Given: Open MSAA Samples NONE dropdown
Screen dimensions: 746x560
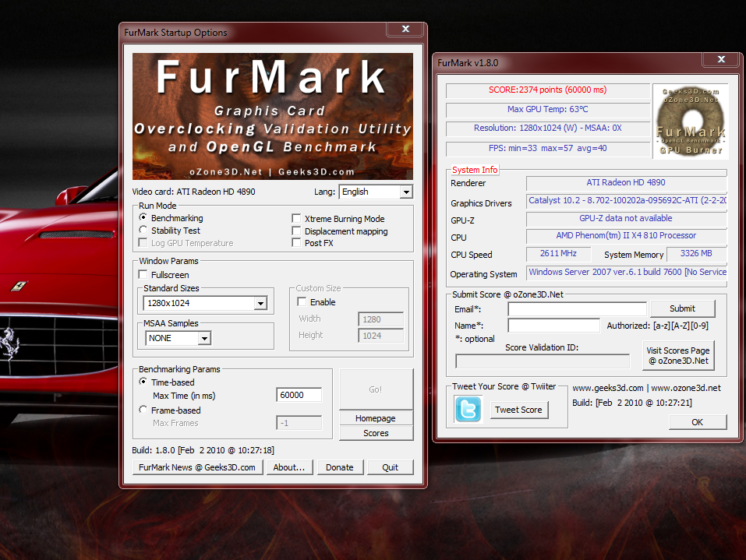Looking at the screenshot, I should pyautogui.click(x=178, y=338).
